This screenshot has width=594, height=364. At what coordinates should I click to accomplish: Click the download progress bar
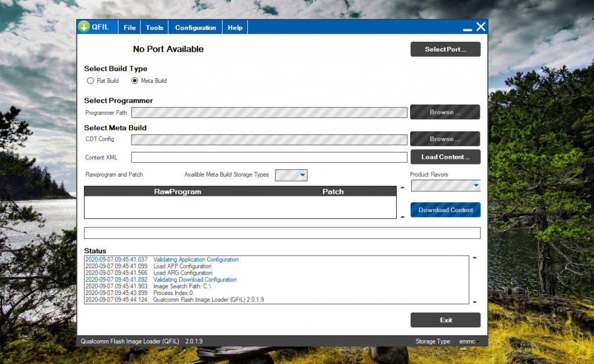coord(282,232)
